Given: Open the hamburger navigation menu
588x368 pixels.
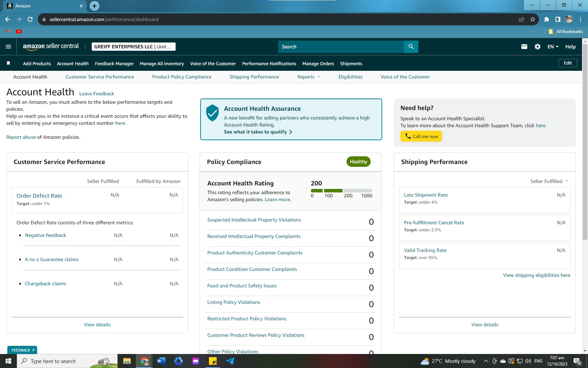Looking at the screenshot, I should click(x=8, y=47).
